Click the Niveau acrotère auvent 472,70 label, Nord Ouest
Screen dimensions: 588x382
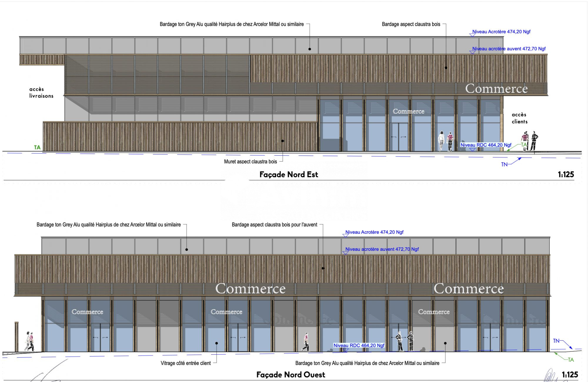click(x=382, y=249)
